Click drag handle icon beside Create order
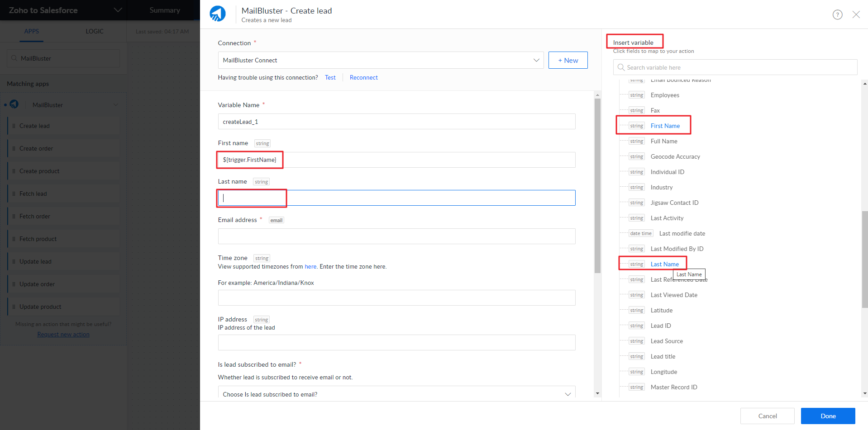The width and height of the screenshot is (868, 430). [14, 149]
